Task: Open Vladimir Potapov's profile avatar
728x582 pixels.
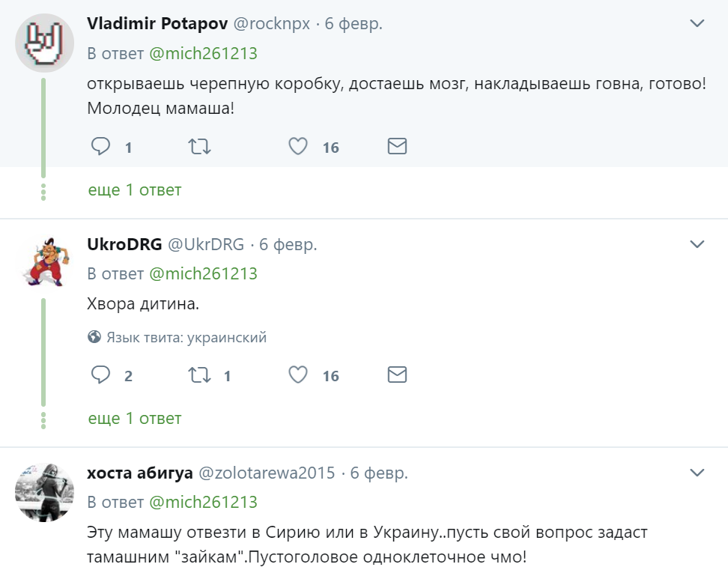Action: point(43,43)
